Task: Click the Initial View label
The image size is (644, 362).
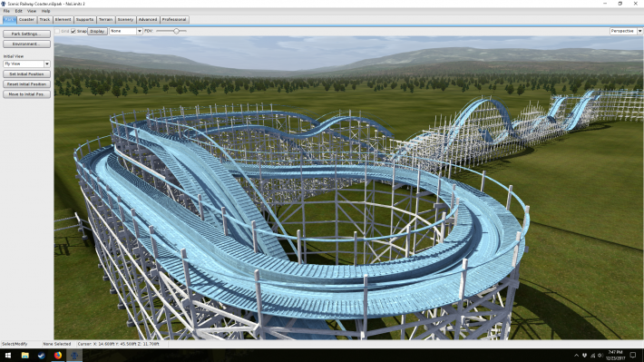Action: point(14,56)
